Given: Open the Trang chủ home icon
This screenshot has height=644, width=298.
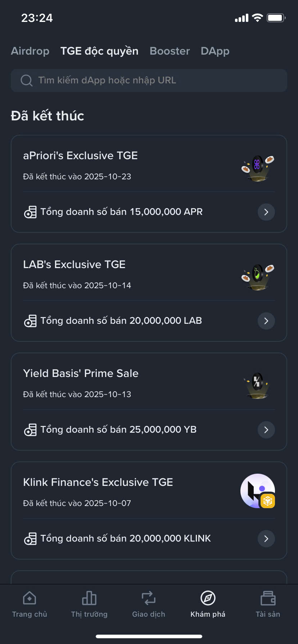Looking at the screenshot, I should (30, 598).
